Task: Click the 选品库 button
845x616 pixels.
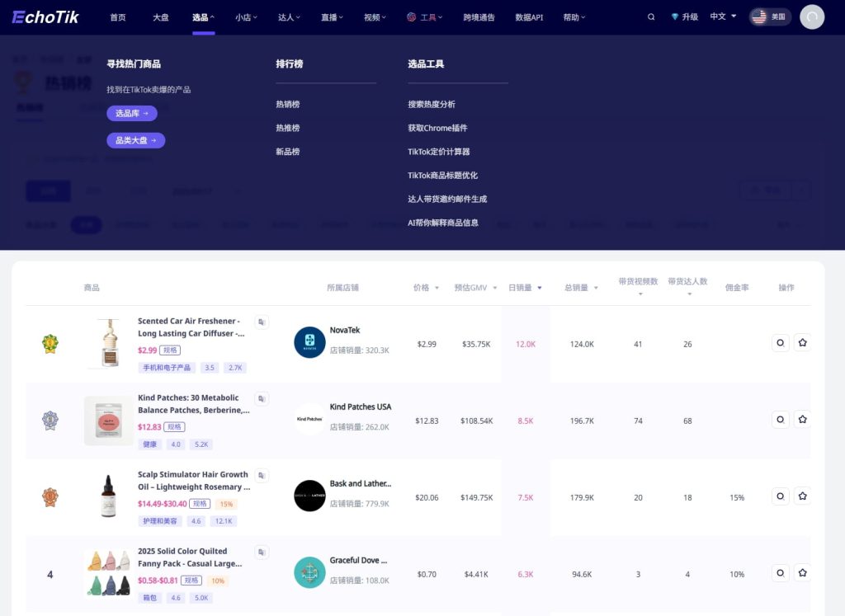Action: pos(132,113)
